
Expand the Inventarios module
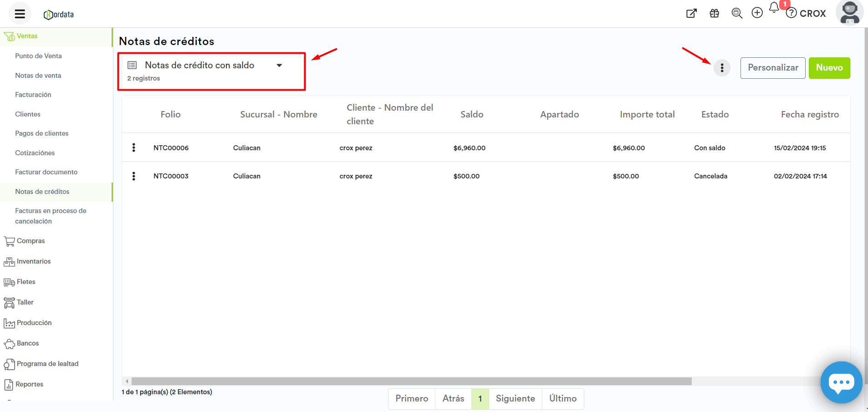(33, 261)
